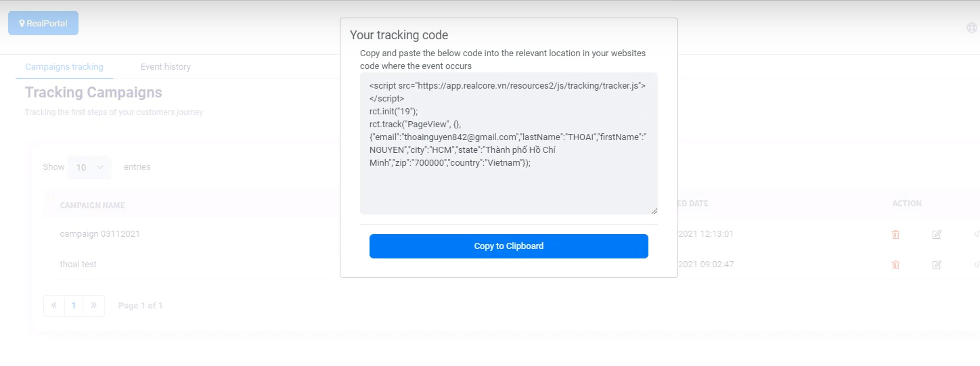Screen dimensions: 980x366
Task: Delete the thoai test campaign
Action: 895,265
